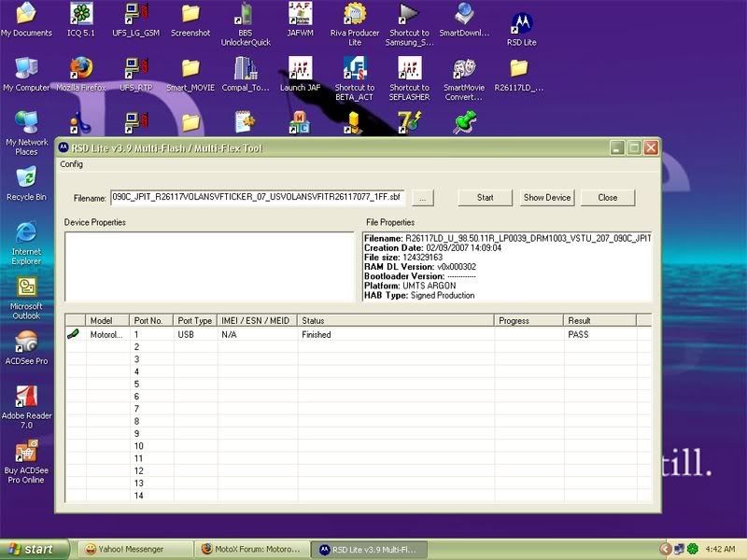
Task: Click into the Filename path field
Action: [258, 197]
